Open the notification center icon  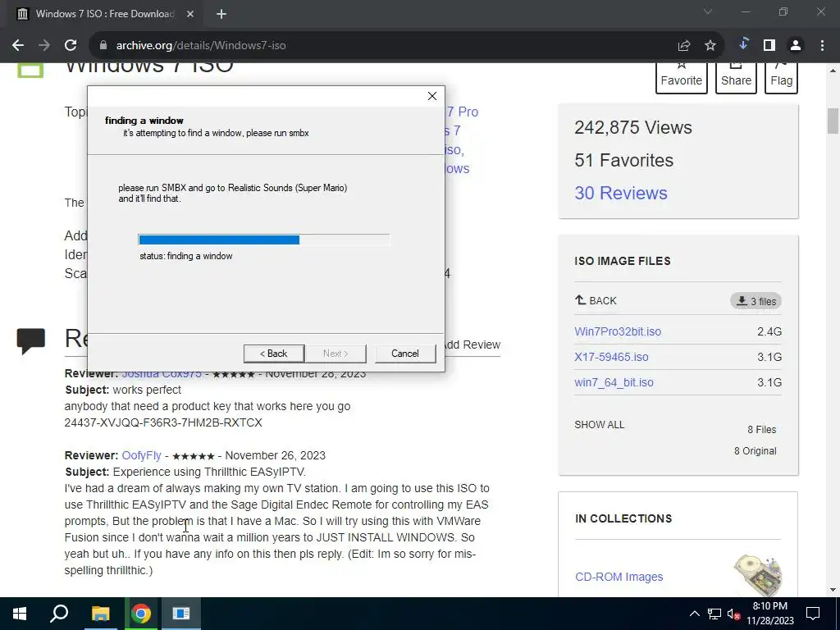click(x=813, y=614)
